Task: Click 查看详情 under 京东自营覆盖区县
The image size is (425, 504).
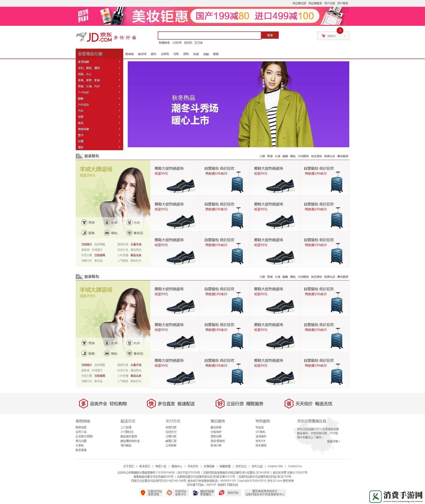Action: 333,441
